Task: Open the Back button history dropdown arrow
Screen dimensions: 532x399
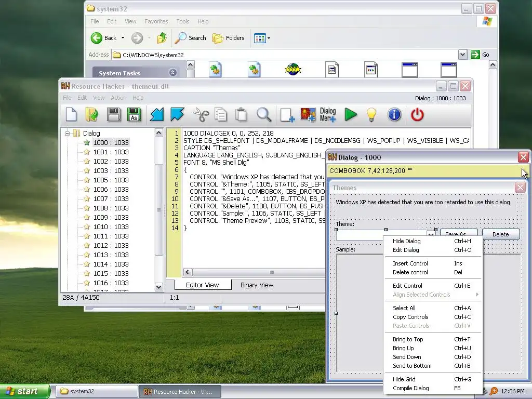Action: [123, 38]
